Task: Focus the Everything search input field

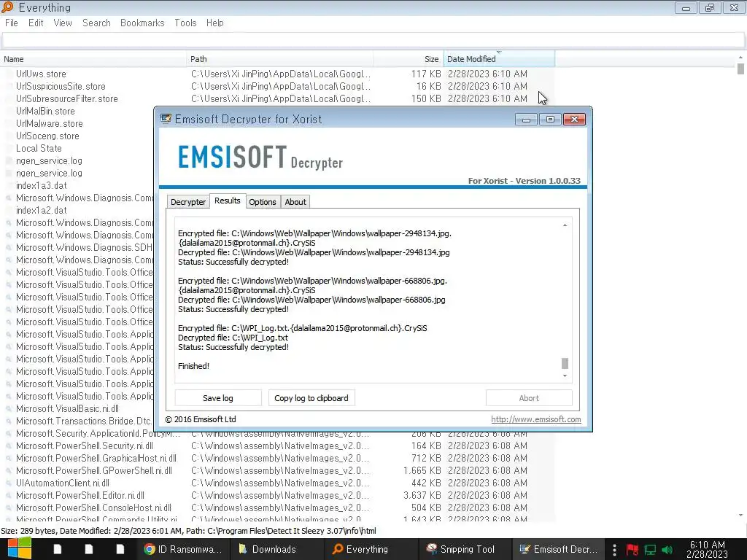Action: tap(373, 40)
